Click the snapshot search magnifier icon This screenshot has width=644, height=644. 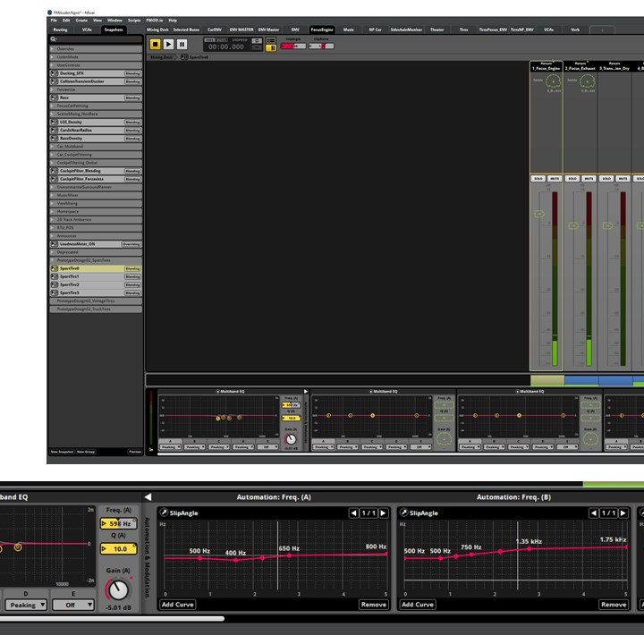point(52,39)
